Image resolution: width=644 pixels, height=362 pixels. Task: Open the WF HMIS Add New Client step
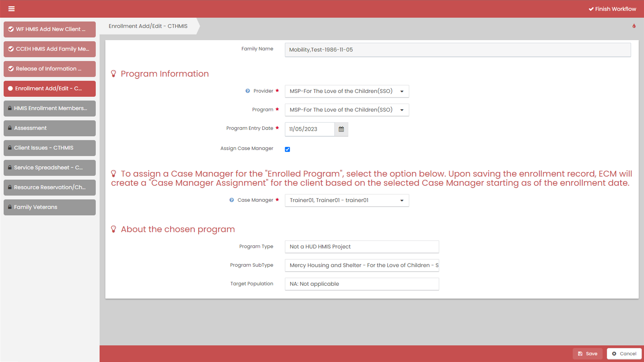tap(50, 29)
